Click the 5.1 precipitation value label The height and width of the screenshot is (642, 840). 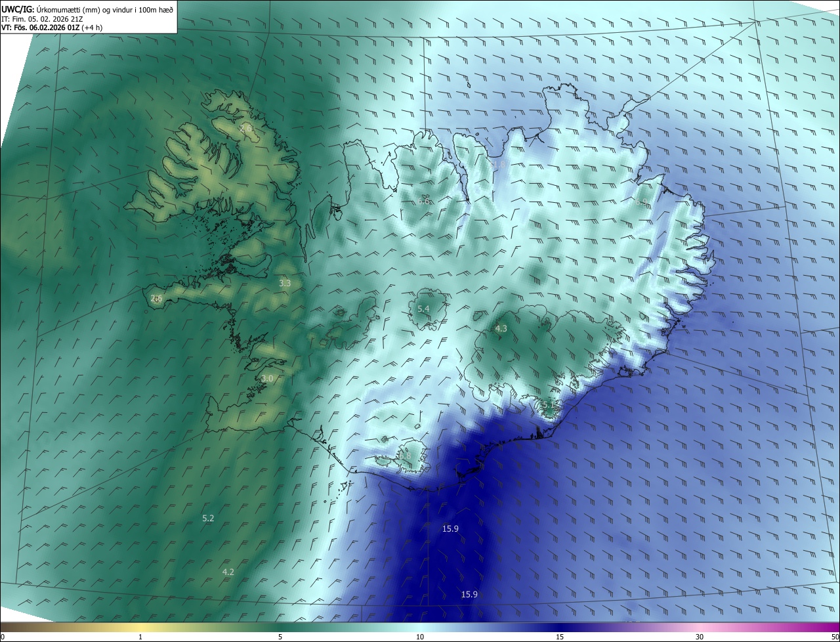[x=547, y=405]
